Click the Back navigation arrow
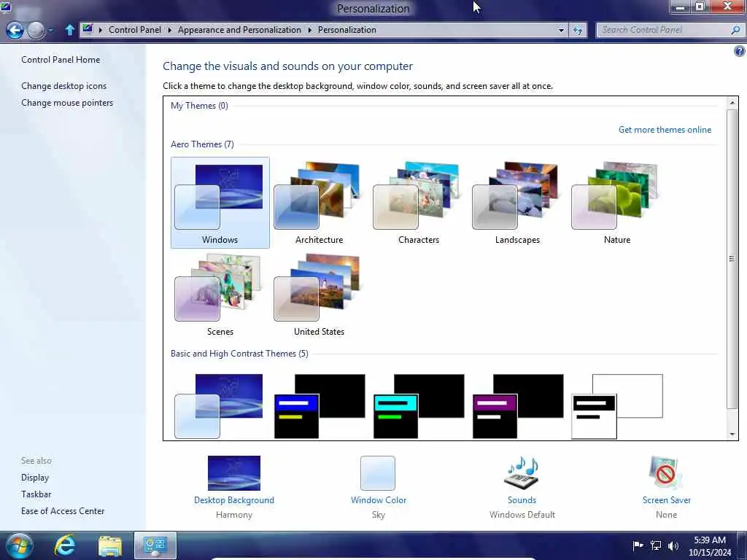Screen dimensions: 747x560 pyautogui.click(x=15, y=30)
